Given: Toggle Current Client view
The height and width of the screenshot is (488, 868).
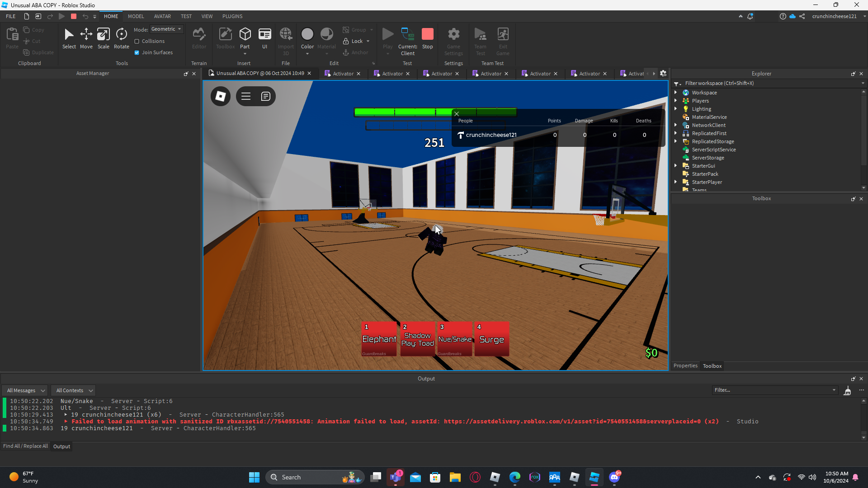Looking at the screenshot, I should coord(407,38).
